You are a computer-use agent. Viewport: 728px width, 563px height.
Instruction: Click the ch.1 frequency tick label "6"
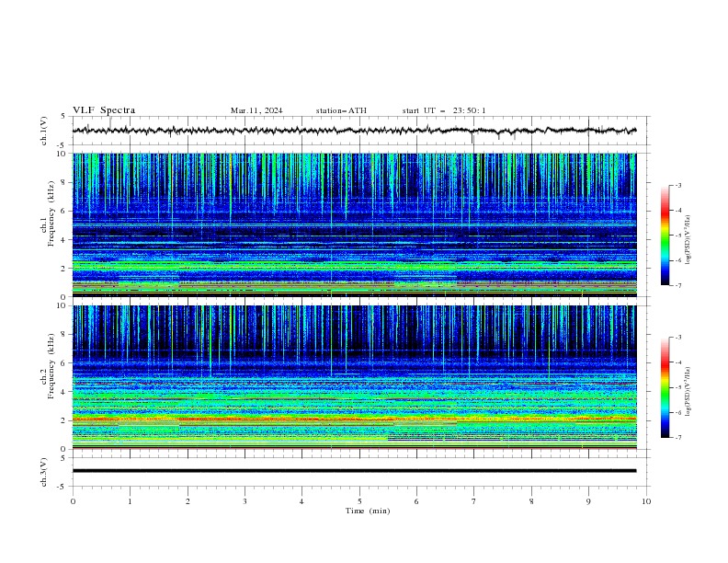65,211
